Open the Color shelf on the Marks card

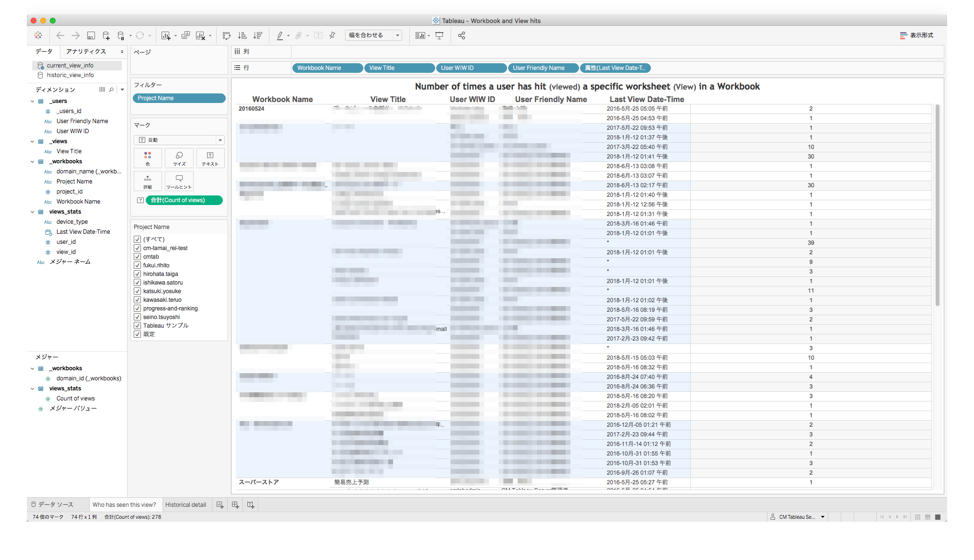coord(148,158)
